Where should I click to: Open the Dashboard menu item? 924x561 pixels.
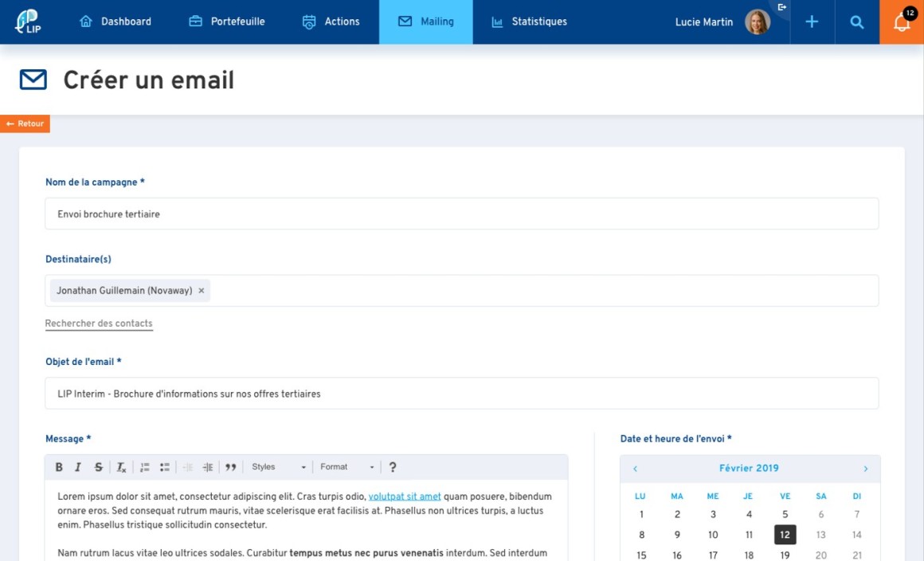tap(115, 22)
